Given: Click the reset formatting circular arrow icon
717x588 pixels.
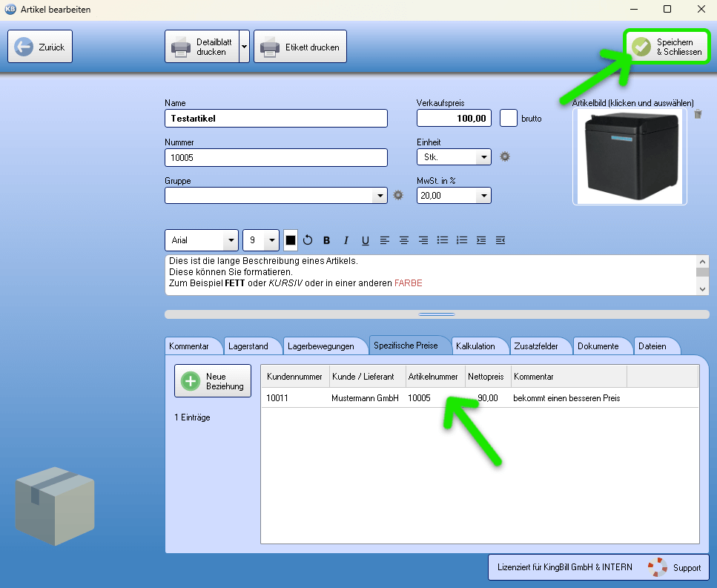Looking at the screenshot, I should click(308, 240).
